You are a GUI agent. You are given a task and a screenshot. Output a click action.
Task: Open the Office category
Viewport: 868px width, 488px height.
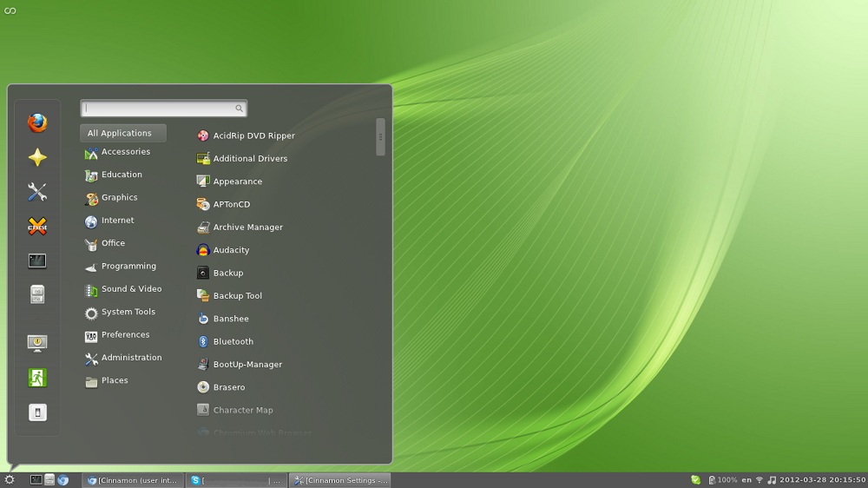105,244
